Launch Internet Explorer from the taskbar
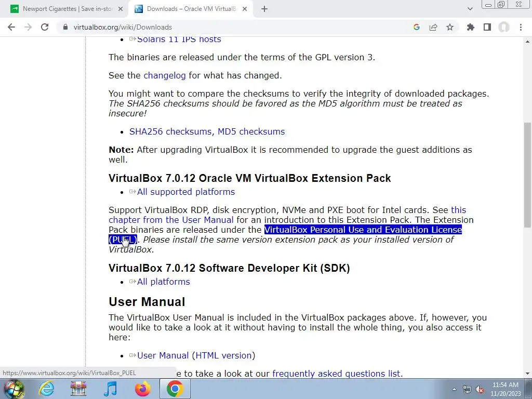This screenshot has height=399, width=532. coord(46,389)
